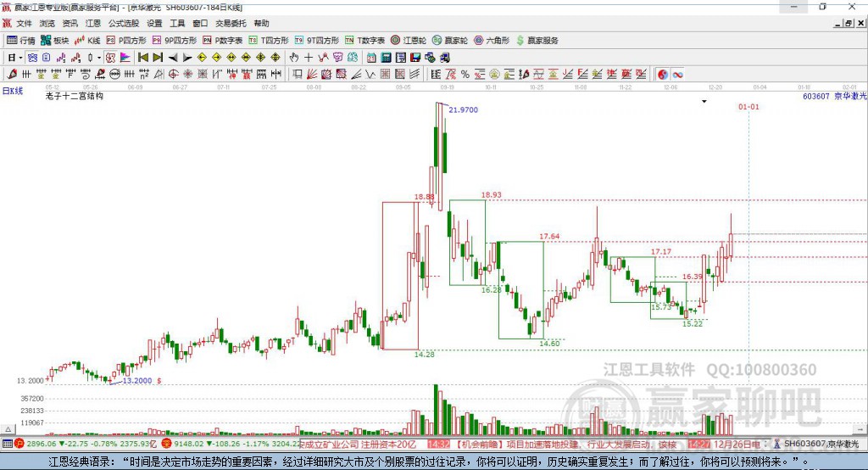Open the 9T四方形 tool
Image resolution: width=868 pixels, height=470 pixels.
coord(317,41)
